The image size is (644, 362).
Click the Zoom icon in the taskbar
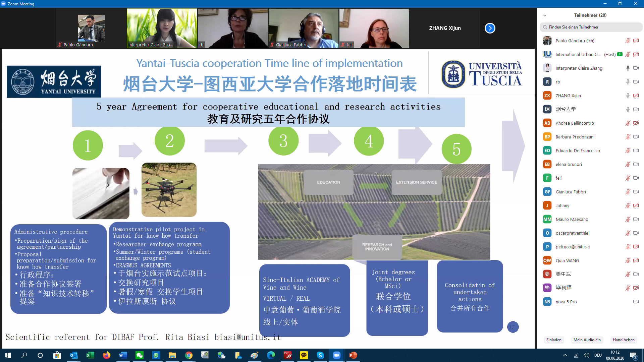[336, 355]
